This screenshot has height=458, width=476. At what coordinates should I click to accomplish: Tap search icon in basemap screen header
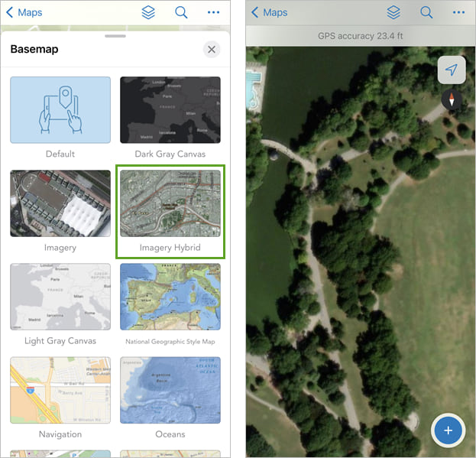tap(181, 12)
